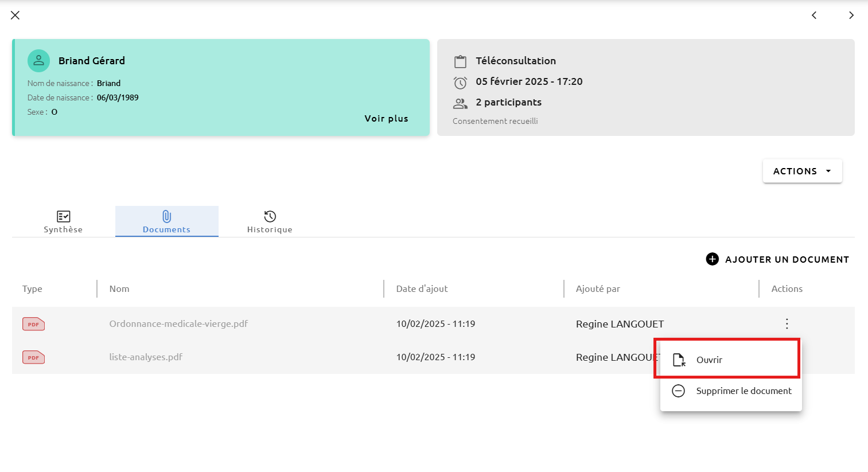Click the Ajouté par column header
This screenshot has width=868, height=472.
[598, 289]
